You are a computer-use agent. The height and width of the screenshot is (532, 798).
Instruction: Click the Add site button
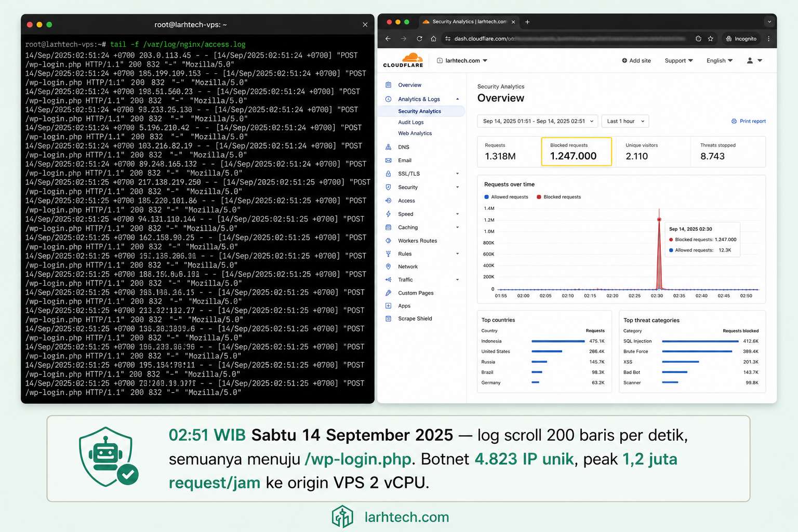coord(636,60)
